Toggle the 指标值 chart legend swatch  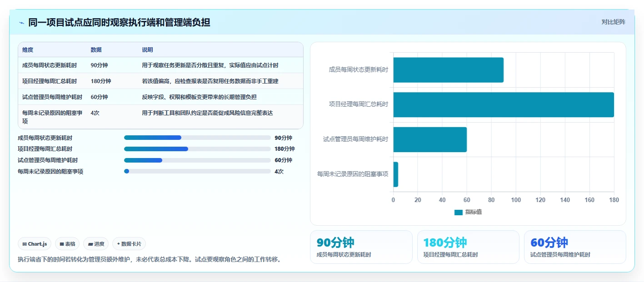[458, 213]
